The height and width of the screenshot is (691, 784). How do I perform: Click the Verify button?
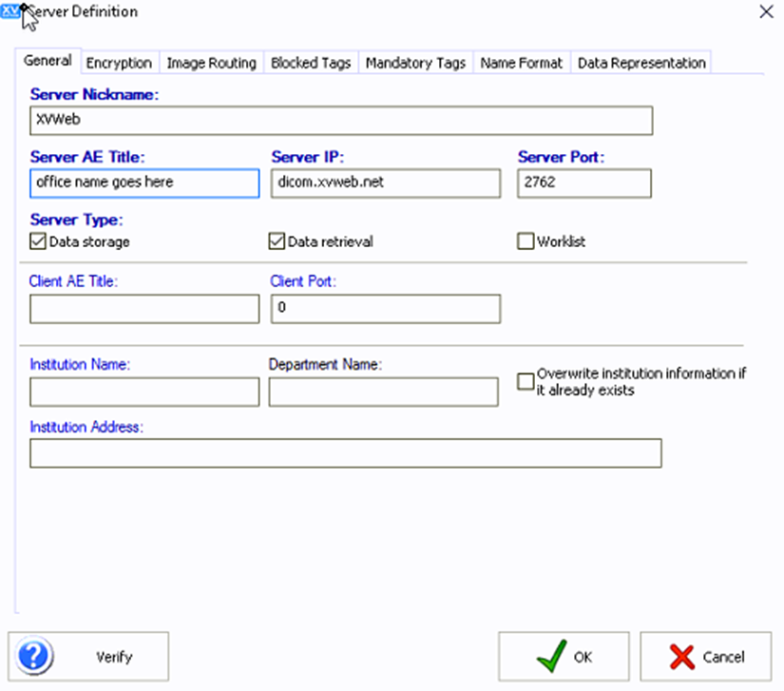88,657
